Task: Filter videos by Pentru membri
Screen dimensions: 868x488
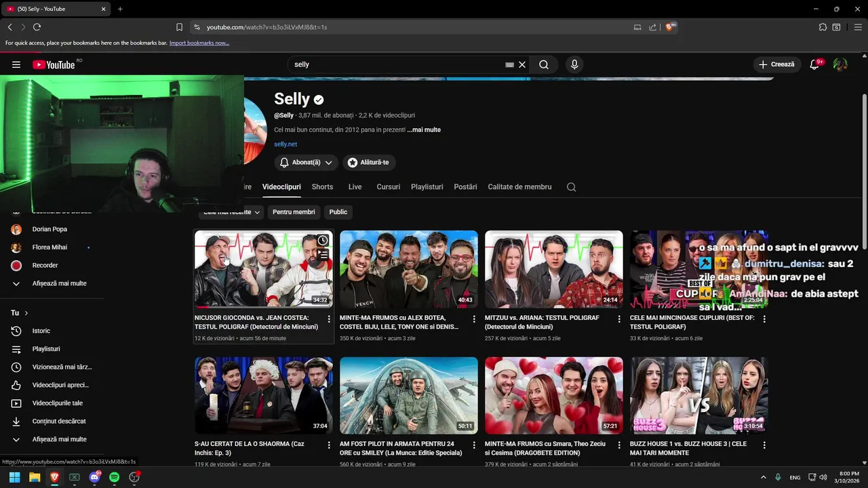Action: 294,212
